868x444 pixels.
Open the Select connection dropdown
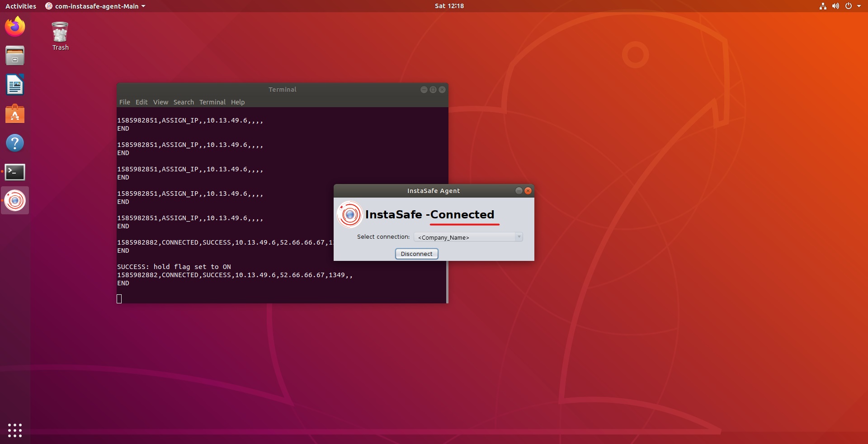(x=468, y=237)
